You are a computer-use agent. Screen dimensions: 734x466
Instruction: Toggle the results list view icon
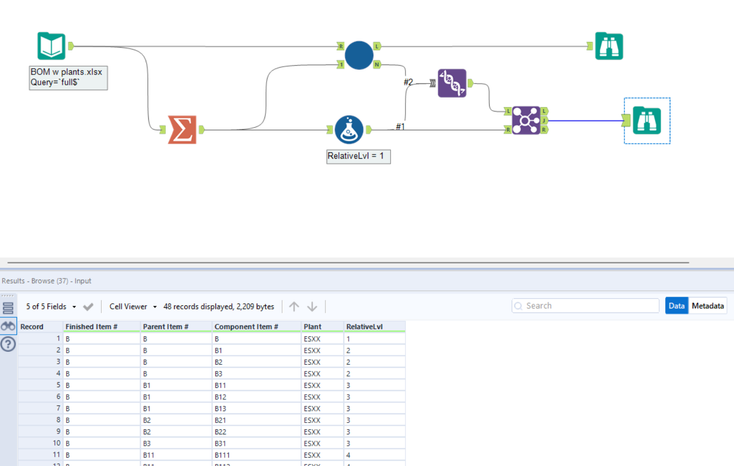(x=8, y=308)
